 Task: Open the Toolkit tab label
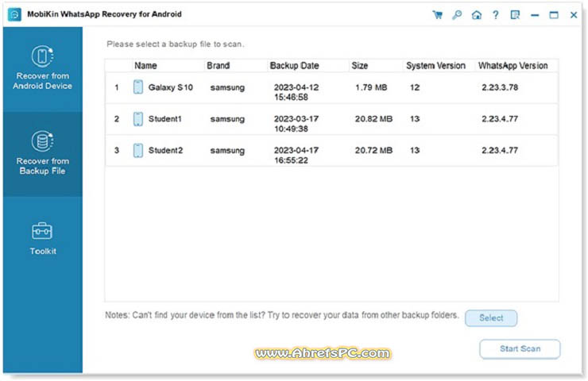pos(43,251)
